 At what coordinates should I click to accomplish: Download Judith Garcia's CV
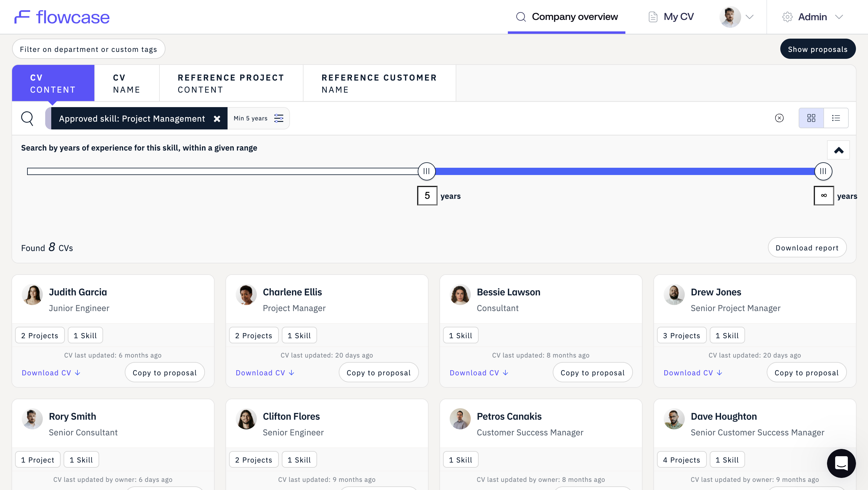(x=51, y=373)
